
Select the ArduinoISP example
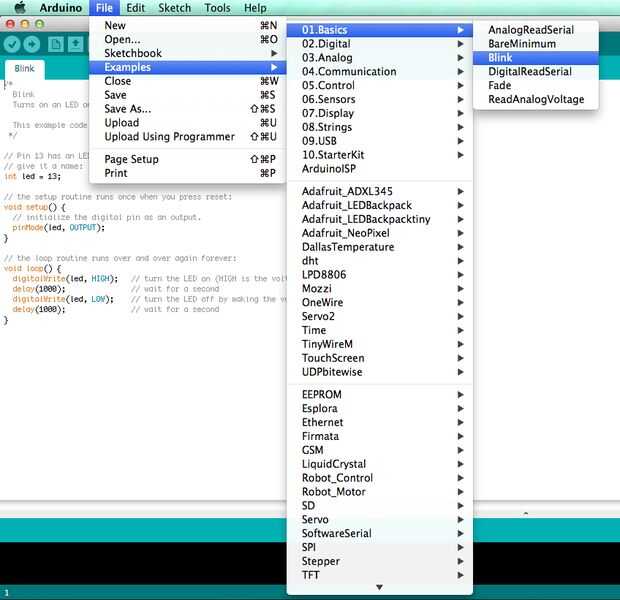[379, 168]
